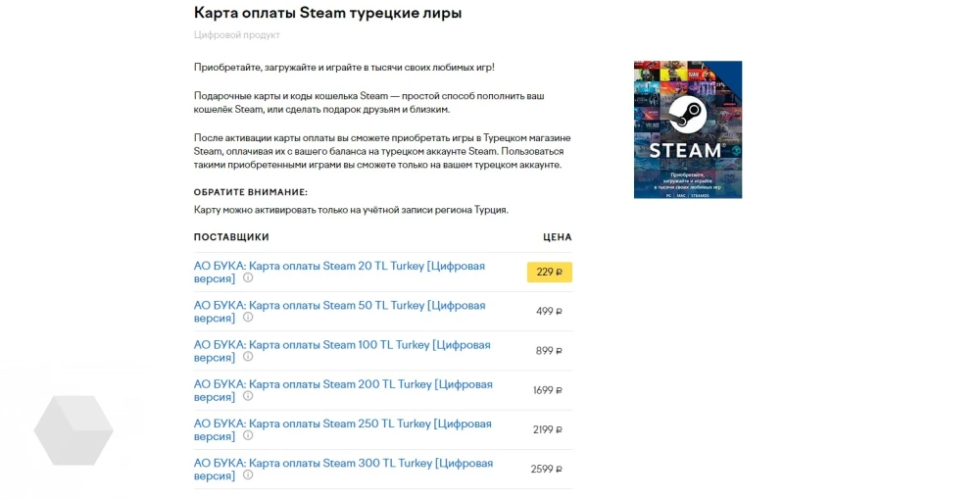The width and height of the screenshot is (980, 500).
Task: Select the Steam 100 TL Turkey card link
Action: point(342,344)
